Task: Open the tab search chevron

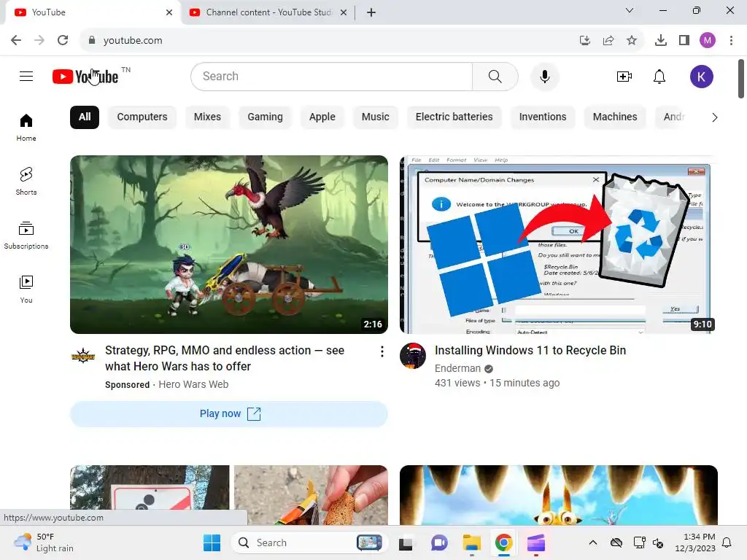Action: click(x=630, y=10)
